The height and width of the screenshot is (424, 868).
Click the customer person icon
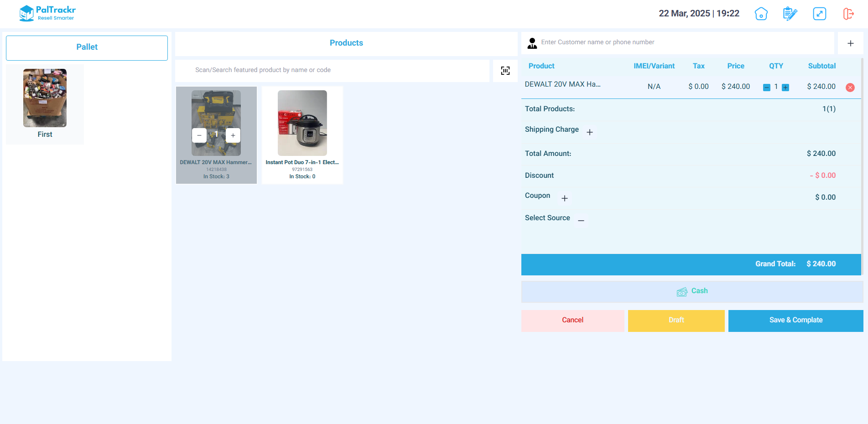point(532,43)
